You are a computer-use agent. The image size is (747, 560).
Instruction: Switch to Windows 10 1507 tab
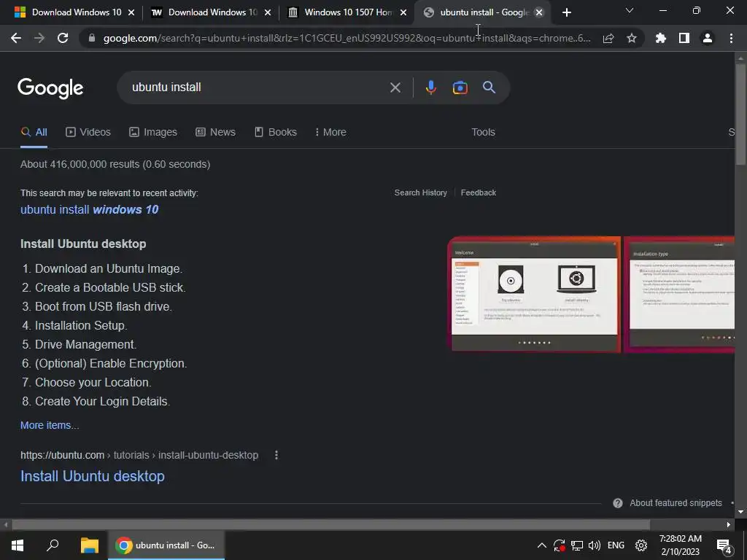348,12
